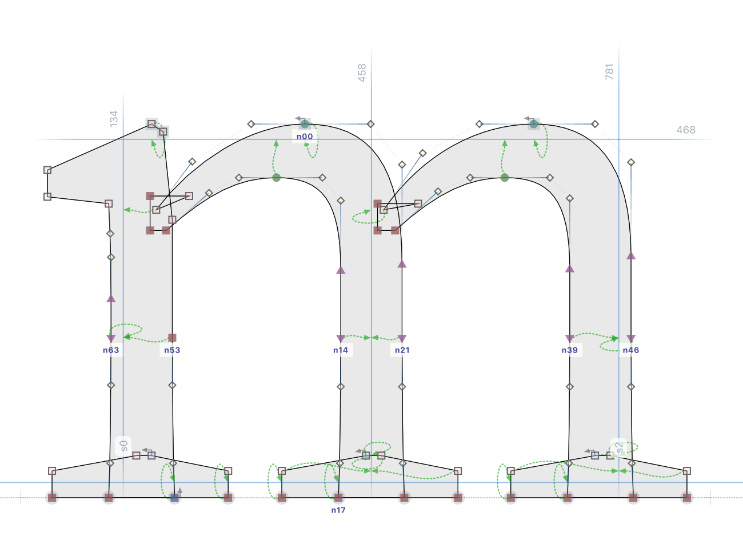Select the purple triangle node above n14
This screenshot has height=560, width=743.
click(341, 338)
